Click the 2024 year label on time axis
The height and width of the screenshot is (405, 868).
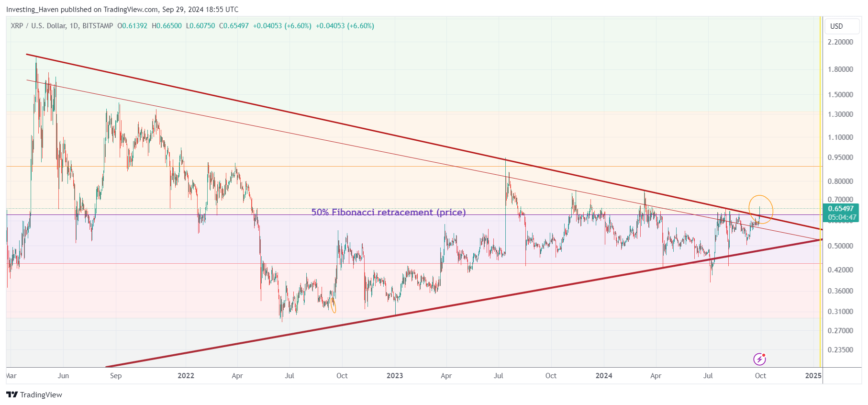click(604, 376)
